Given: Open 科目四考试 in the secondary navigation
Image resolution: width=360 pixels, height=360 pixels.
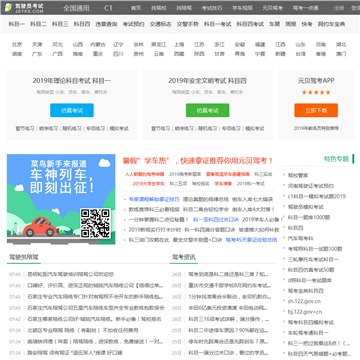Looking at the screenshot, I should (250, 24).
